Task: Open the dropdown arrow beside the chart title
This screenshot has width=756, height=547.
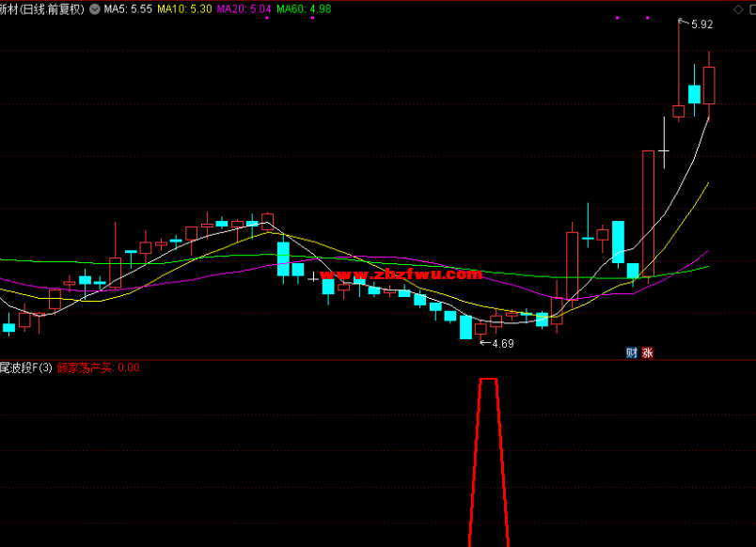Action: pyautogui.click(x=95, y=8)
